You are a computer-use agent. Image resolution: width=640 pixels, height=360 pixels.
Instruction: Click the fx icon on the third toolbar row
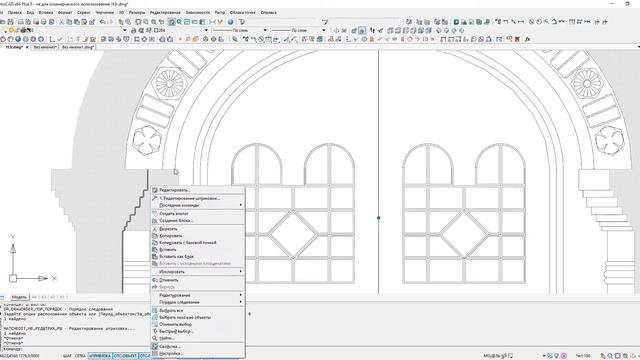(528, 39)
